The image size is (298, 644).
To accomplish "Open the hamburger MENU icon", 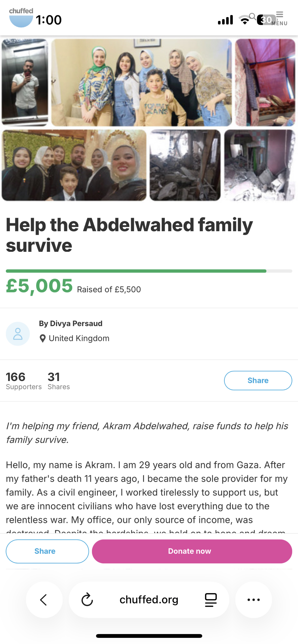I will pyautogui.click(x=280, y=18).
